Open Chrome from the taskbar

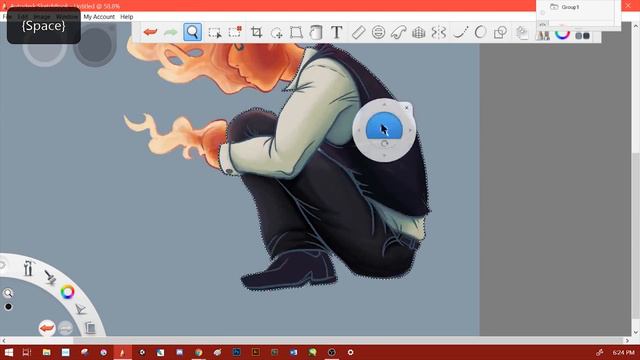(x=198, y=352)
